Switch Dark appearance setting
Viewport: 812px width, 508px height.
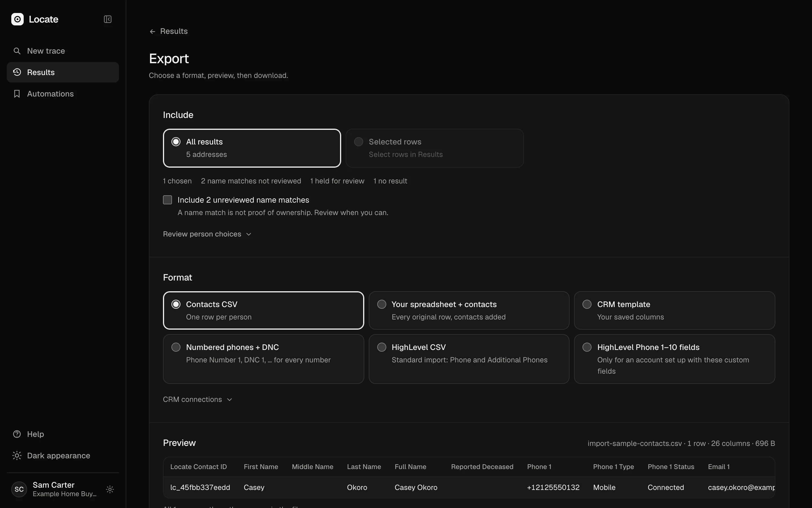(63, 456)
